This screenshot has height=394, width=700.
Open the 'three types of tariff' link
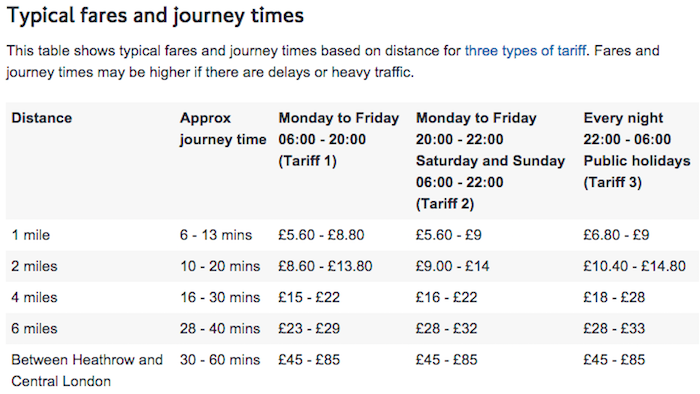pos(525,50)
